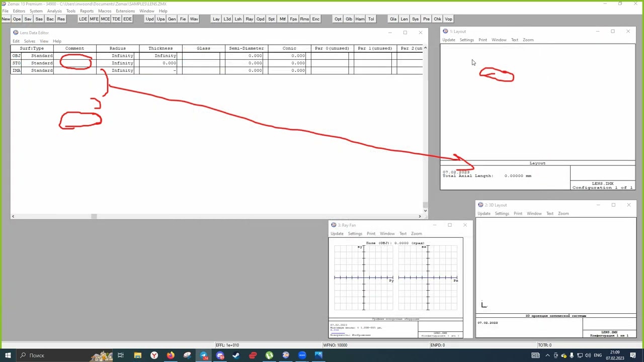644x362 pixels.
Task: Open Settings in the Ray Fan window
Action: point(355,234)
